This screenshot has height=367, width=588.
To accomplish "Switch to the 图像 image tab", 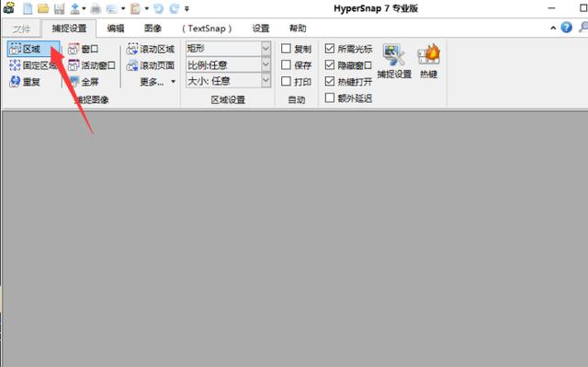I will [x=153, y=29].
